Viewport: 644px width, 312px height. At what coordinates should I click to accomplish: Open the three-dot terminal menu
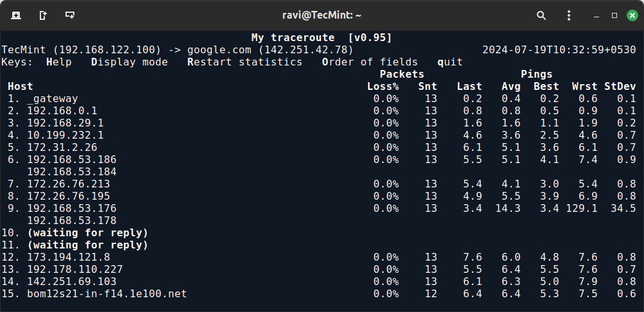tap(569, 15)
